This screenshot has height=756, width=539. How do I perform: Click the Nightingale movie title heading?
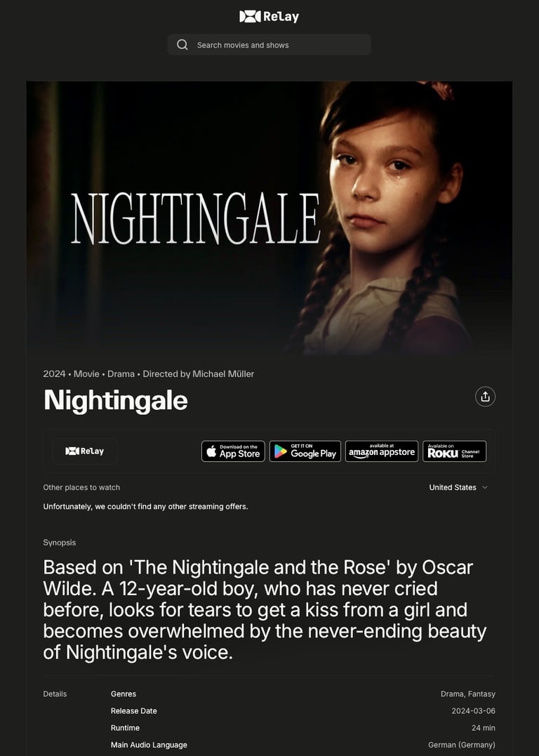(116, 400)
